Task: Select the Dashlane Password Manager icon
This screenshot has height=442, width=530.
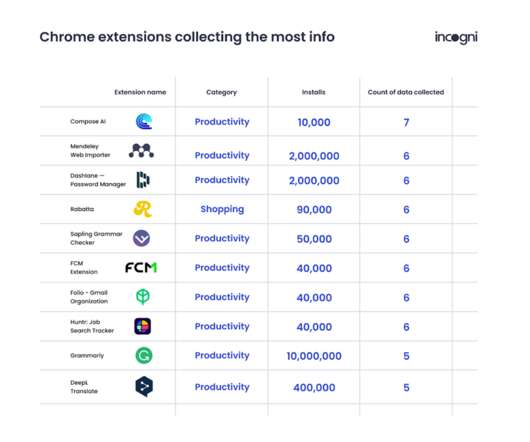Action: 143,179
